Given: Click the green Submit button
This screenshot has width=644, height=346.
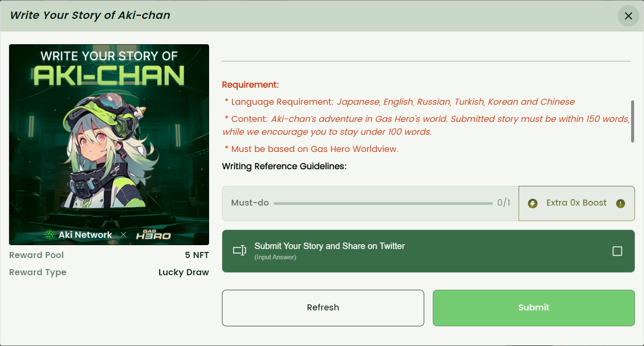Looking at the screenshot, I should (534, 308).
